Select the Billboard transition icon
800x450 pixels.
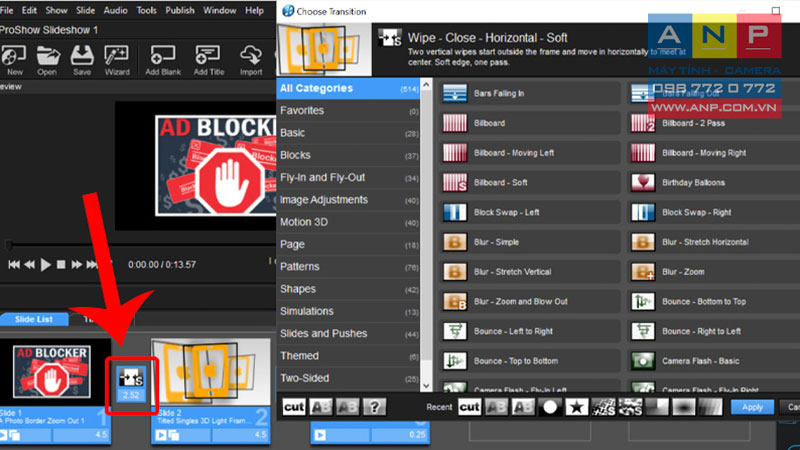455,123
